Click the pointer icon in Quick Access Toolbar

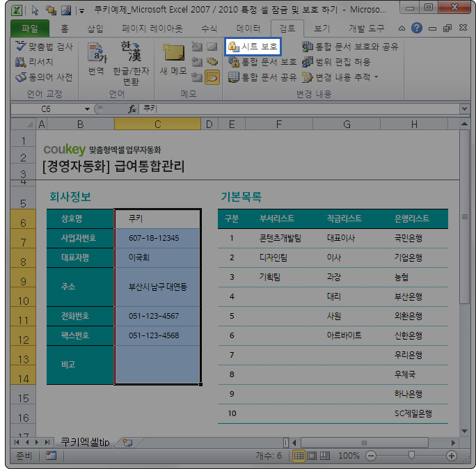[35, 10]
